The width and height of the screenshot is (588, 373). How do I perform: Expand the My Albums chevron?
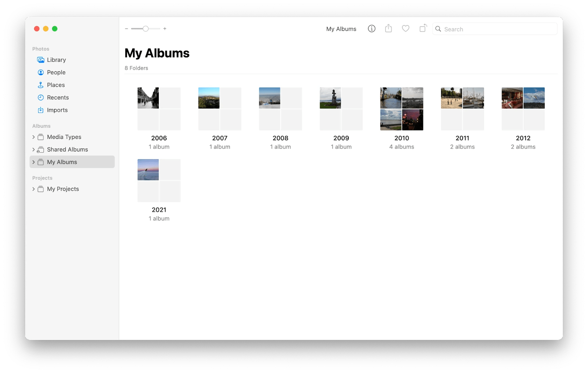pyautogui.click(x=33, y=162)
